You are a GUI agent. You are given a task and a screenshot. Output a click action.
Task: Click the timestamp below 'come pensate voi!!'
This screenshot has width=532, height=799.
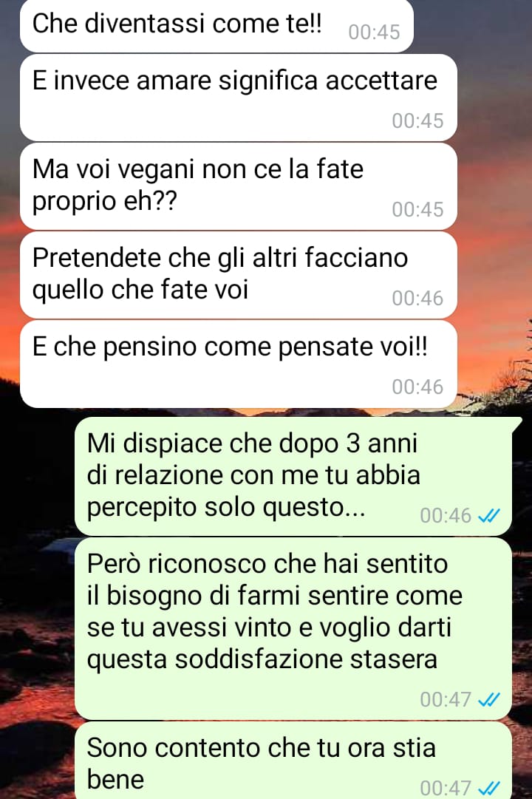click(418, 387)
